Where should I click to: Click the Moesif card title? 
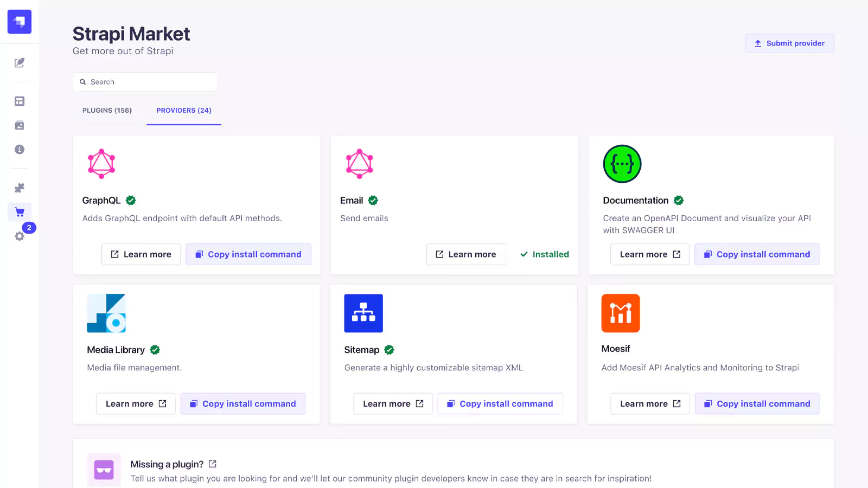(x=616, y=349)
